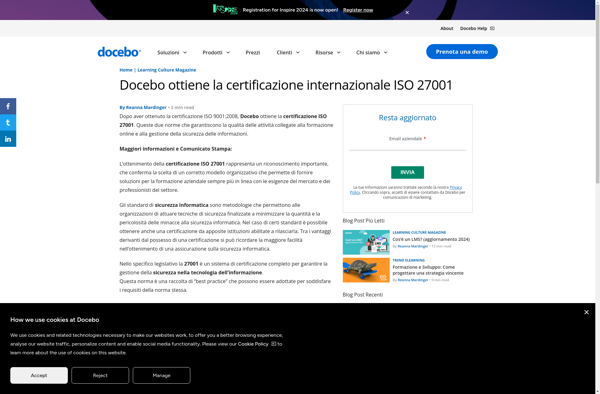Share article on Twitter

(8, 123)
